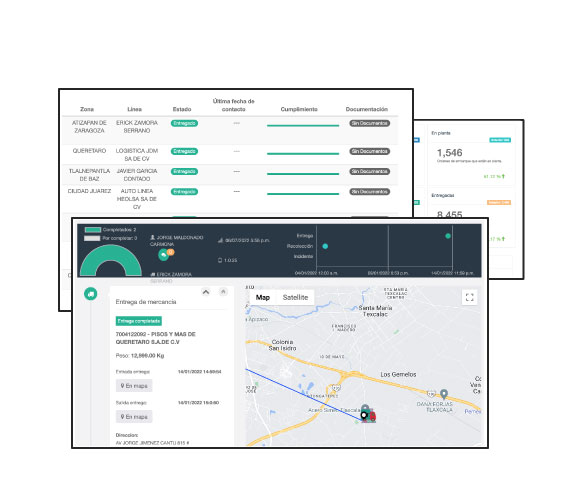Click the green Completadas legend swatch
This screenshot has width=586, height=498.
pos(93,230)
